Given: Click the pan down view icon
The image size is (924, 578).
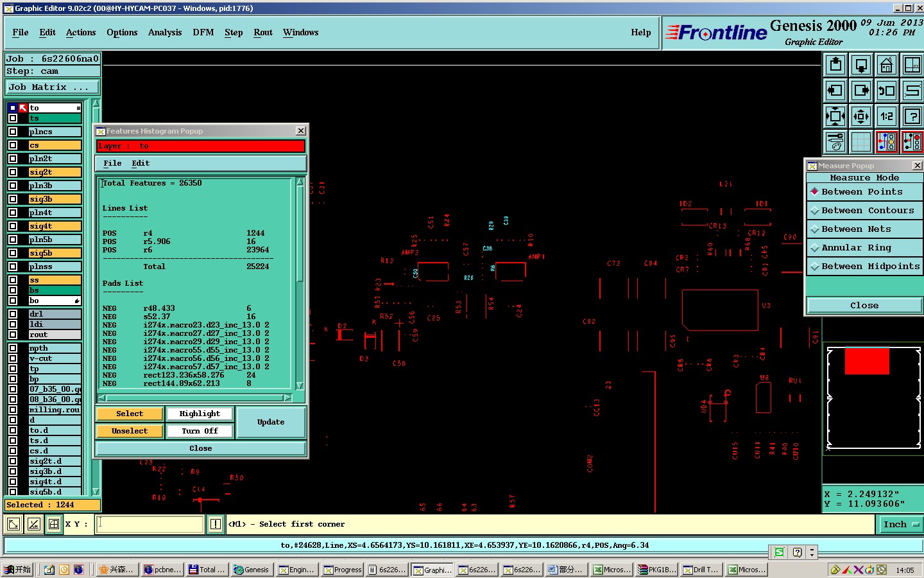Looking at the screenshot, I should 860,65.
